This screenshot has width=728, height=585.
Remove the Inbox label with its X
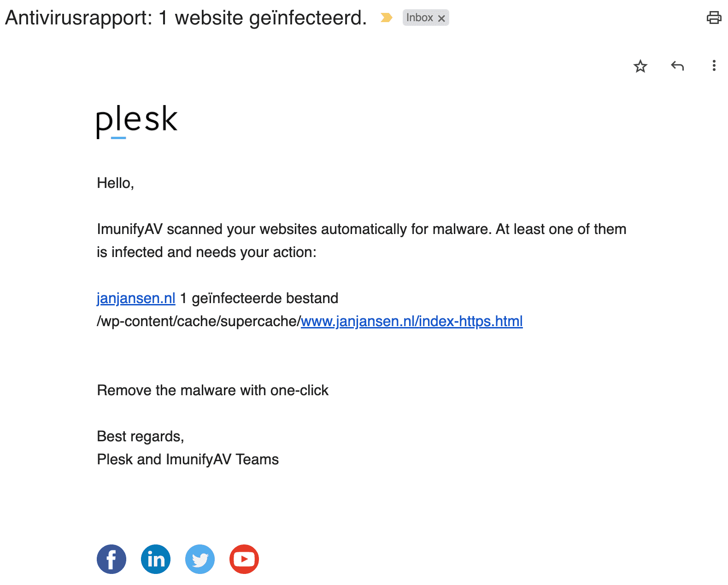click(441, 18)
